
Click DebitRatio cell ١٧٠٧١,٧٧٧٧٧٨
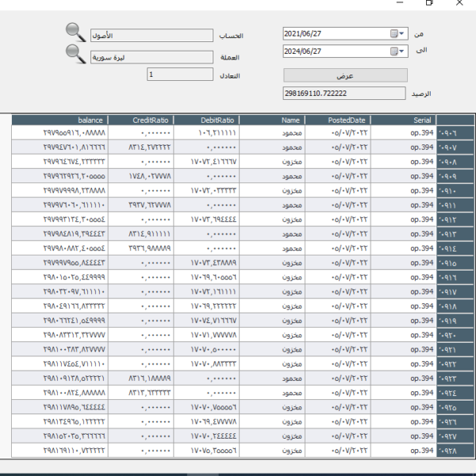[x=206, y=335]
